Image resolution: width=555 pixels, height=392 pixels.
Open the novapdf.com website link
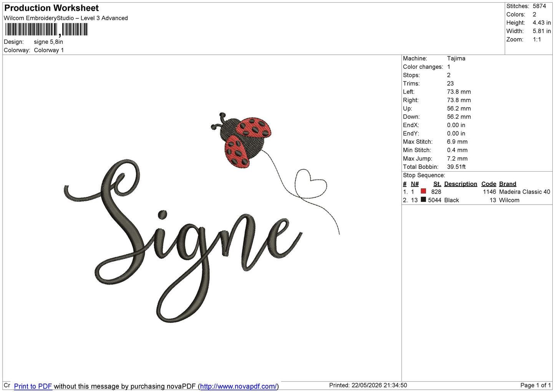(238, 386)
